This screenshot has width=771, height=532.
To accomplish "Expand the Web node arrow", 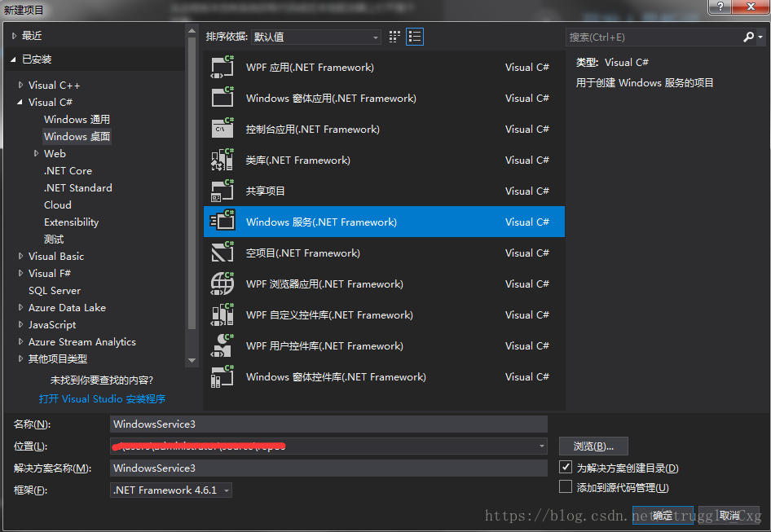I will pos(36,153).
